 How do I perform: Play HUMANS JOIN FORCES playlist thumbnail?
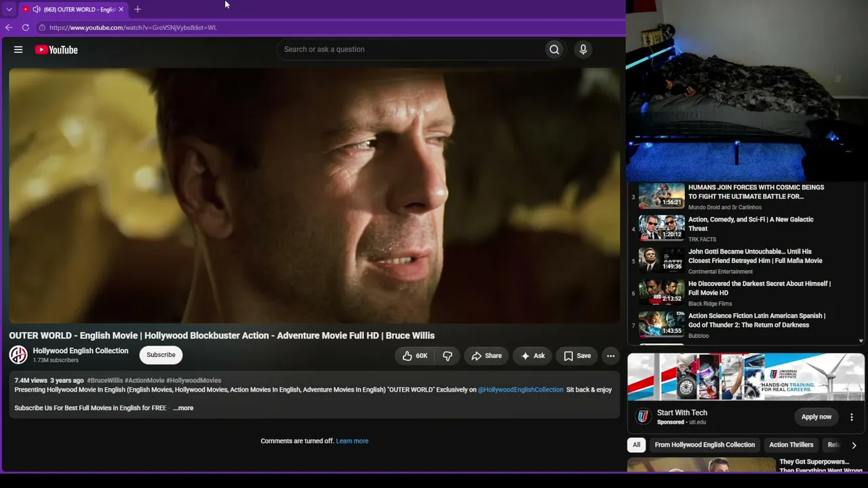pos(662,197)
